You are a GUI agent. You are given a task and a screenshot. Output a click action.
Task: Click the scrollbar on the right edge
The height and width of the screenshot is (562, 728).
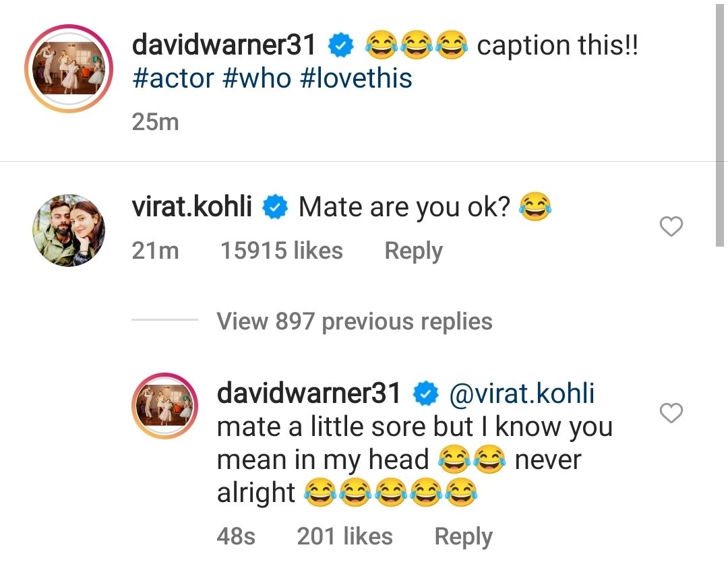pos(720,121)
